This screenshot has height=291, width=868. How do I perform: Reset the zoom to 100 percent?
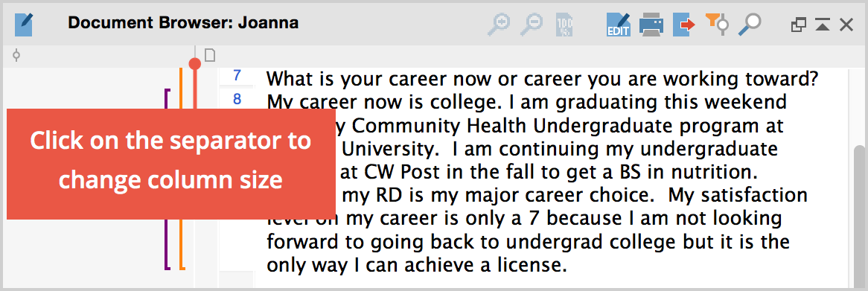coord(564,25)
